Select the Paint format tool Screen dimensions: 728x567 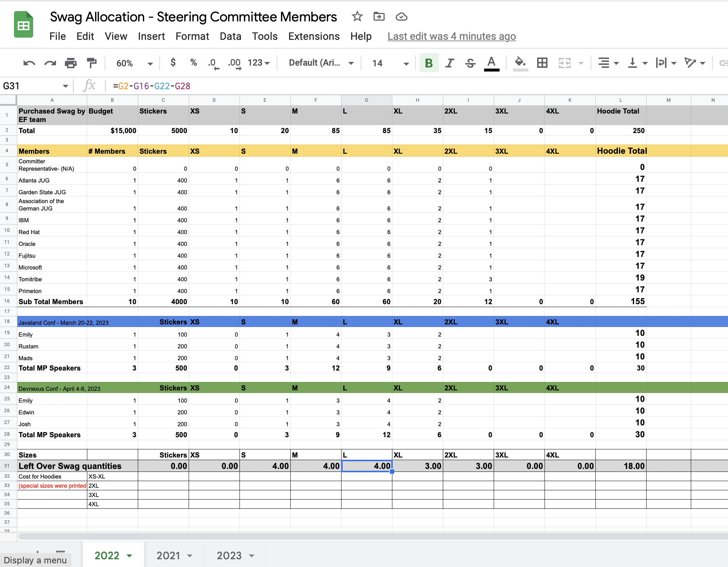click(92, 63)
